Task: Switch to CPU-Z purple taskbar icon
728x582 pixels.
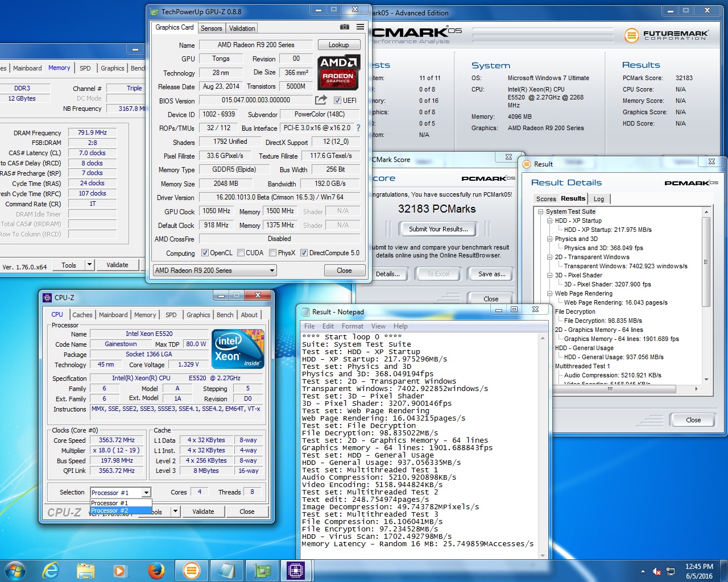Action: pyautogui.click(x=296, y=570)
